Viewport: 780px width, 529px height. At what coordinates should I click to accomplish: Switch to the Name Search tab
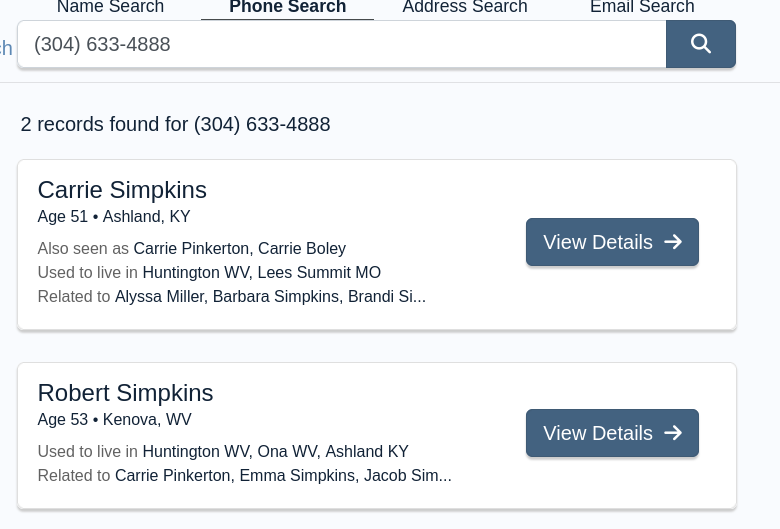pyautogui.click(x=110, y=8)
